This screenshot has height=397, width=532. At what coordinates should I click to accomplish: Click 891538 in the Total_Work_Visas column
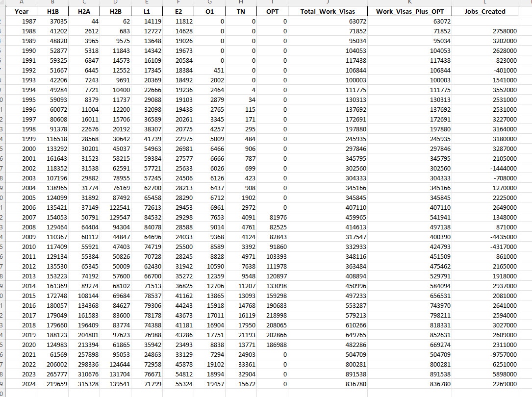pyautogui.click(x=327, y=374)
